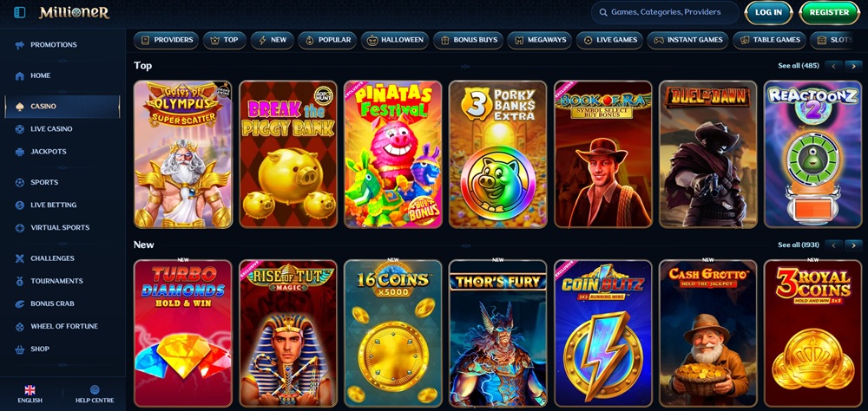The height and width of the screenshot is (411, 868).
Task: Click the green Register button
Action: click(829, 12)
